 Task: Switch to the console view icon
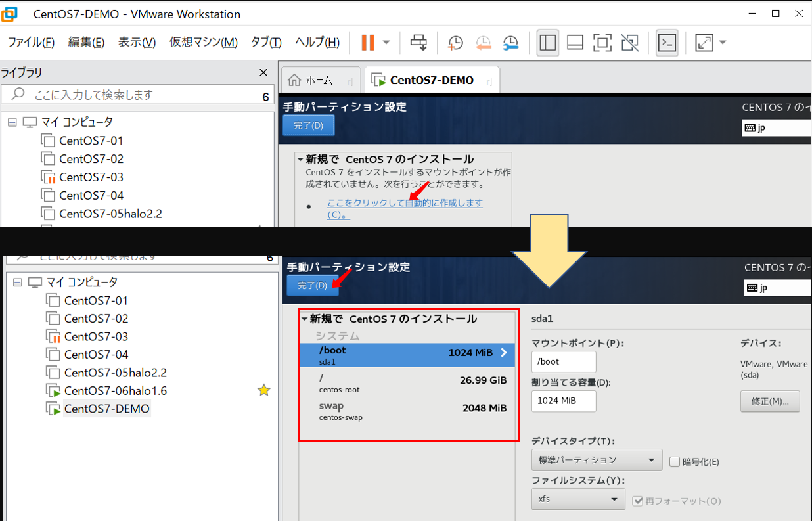tap(667, 43)
